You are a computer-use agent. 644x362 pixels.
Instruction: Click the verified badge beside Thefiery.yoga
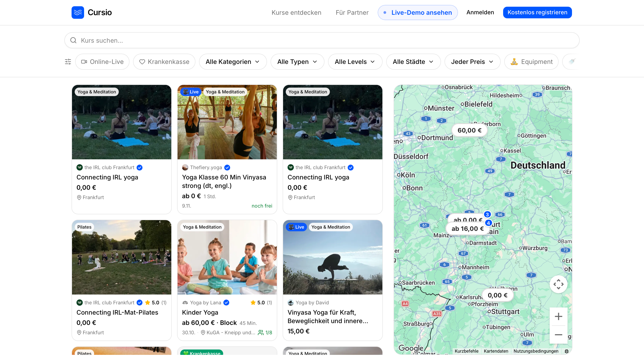pos(227,167)
